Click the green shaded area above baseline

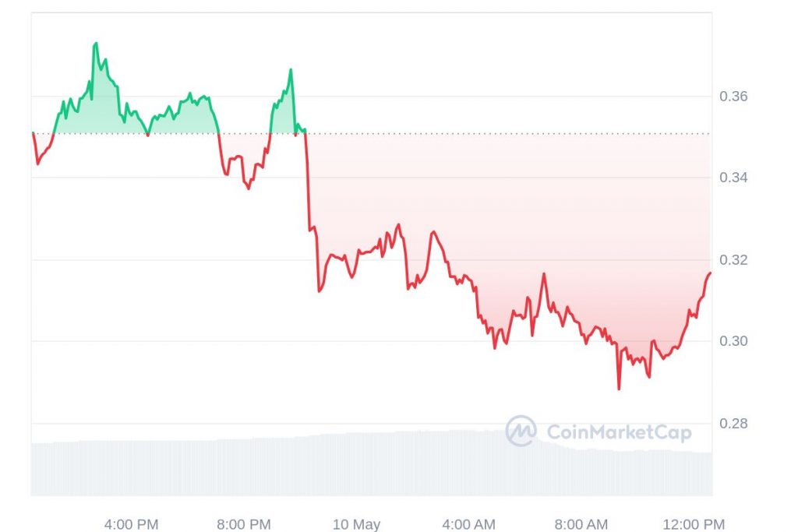(x=101, y=109)
